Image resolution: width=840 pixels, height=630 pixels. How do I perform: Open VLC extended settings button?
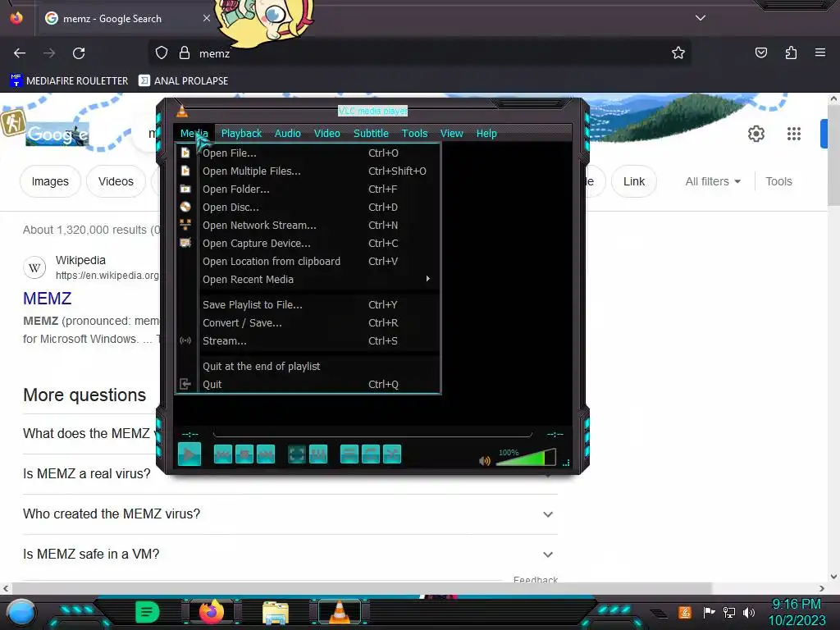(x=318, y=454)
